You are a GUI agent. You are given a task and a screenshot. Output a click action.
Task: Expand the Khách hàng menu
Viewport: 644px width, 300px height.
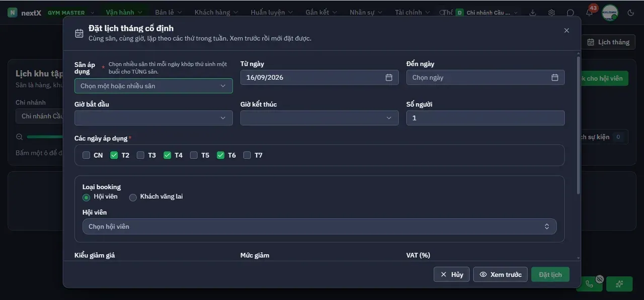point(216,13)
